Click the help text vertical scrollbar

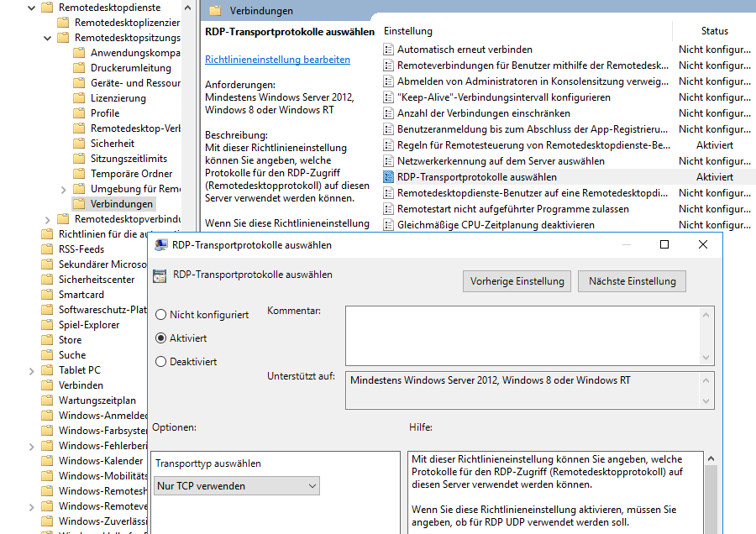pyautogui.click(x=711, y=495)
